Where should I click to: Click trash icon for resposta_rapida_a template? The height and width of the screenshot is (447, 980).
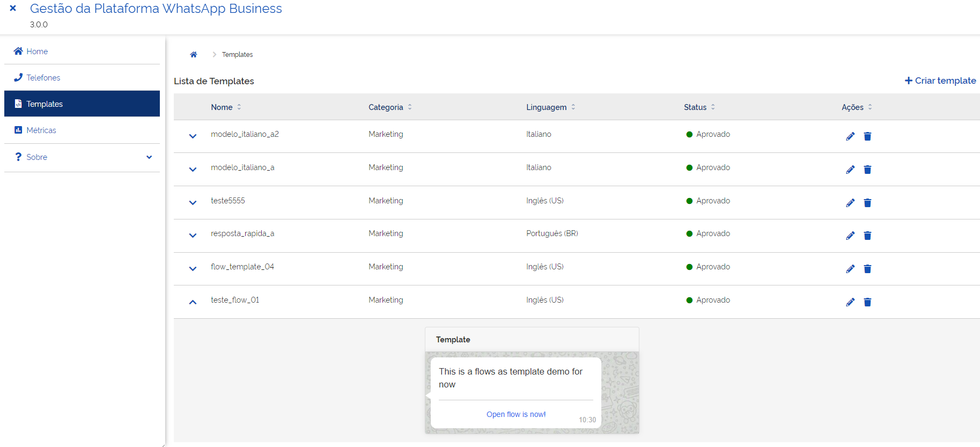coord(867,236)
